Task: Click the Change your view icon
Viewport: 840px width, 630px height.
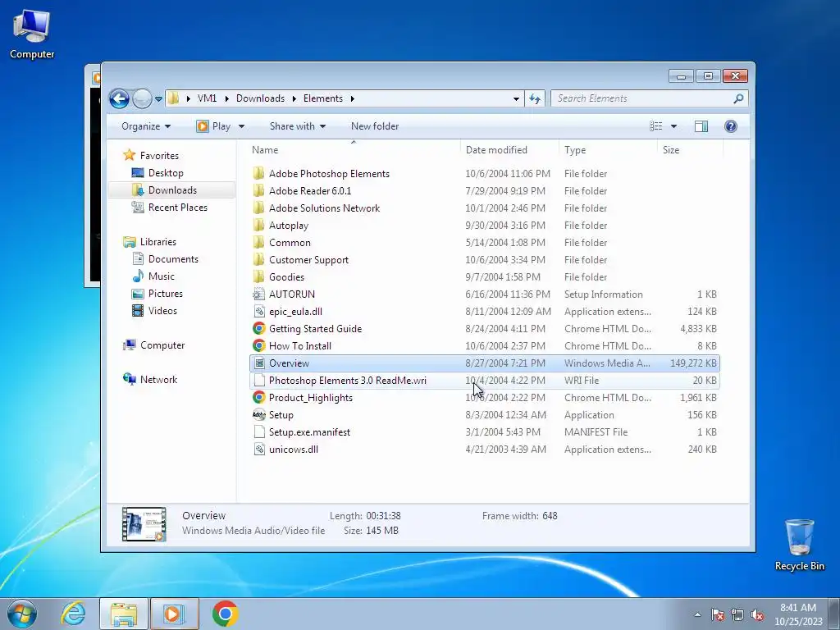Action: click(x=655, y=126)
